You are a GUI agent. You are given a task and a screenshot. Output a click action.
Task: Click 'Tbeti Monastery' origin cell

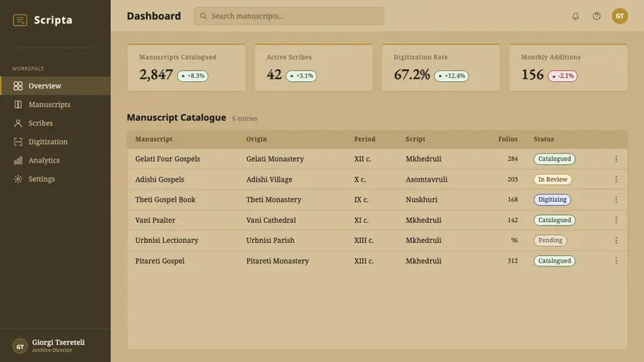pos(274,200)
